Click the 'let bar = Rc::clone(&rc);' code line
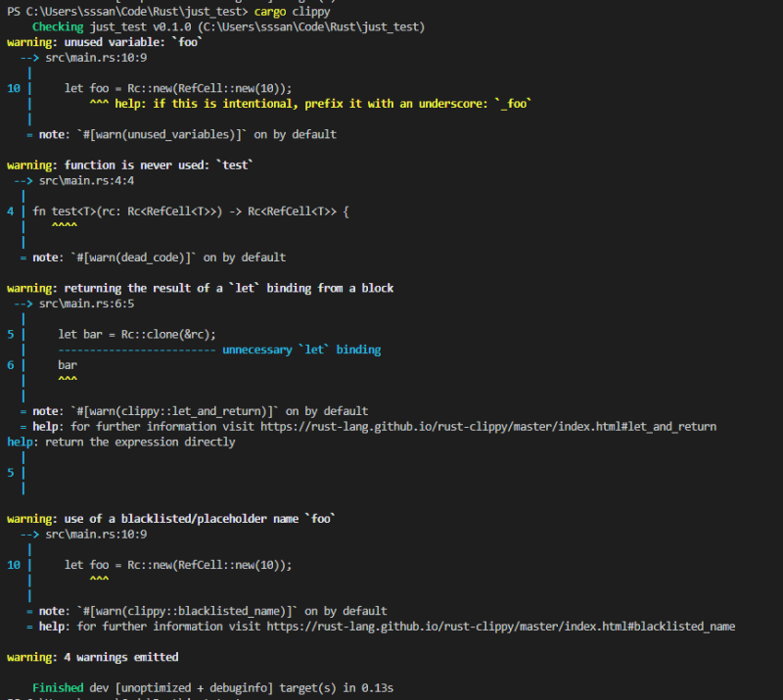This screenshot has width=783, height=700. click(x=137, y=334)
